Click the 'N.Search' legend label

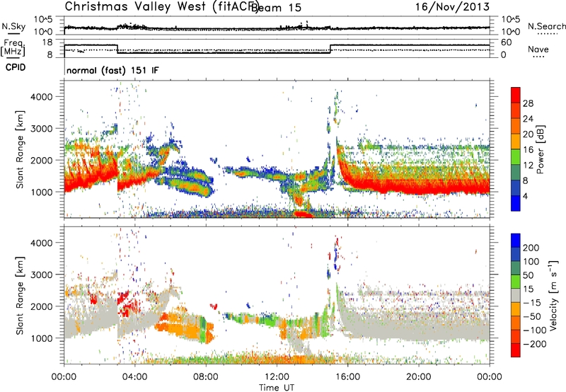click(x=547, y=26)
